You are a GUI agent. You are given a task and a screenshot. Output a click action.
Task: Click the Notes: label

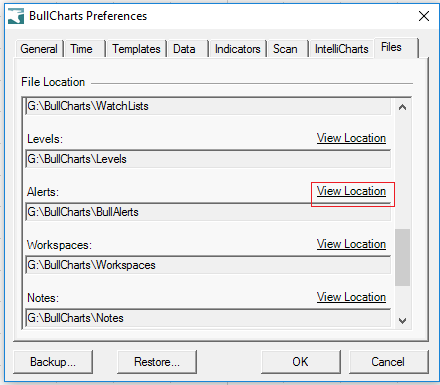coord(43,298)
